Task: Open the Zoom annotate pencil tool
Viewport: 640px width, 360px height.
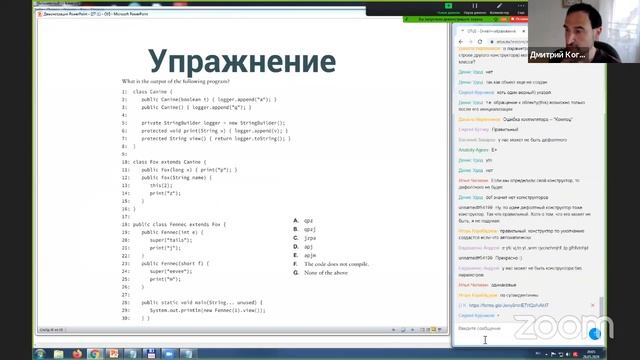Action: (499, 8)
